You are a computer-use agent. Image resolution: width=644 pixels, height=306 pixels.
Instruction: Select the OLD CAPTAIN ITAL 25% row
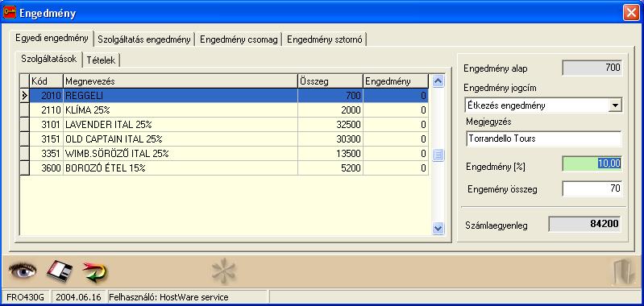(224, 139)
